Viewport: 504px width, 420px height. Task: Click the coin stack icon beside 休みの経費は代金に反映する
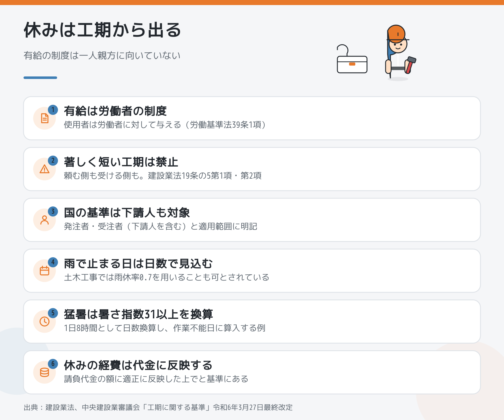(45, 372)
